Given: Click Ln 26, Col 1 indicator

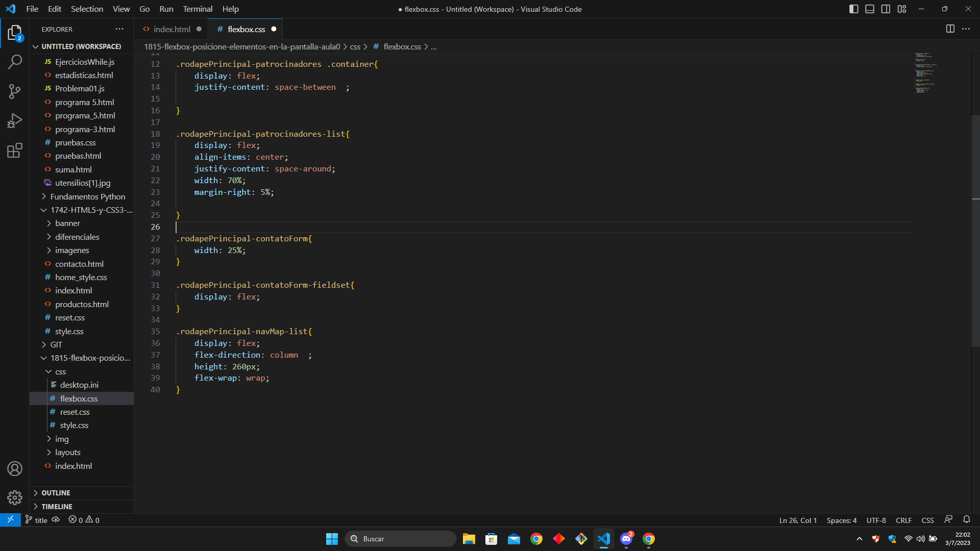Looking at the screenshot, I should click(798, 520).
